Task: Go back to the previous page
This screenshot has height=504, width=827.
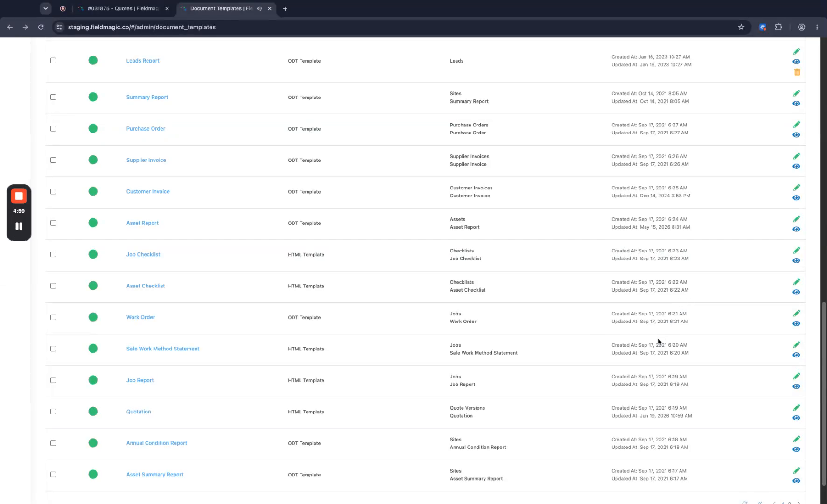Action: (x=10, y=27)
